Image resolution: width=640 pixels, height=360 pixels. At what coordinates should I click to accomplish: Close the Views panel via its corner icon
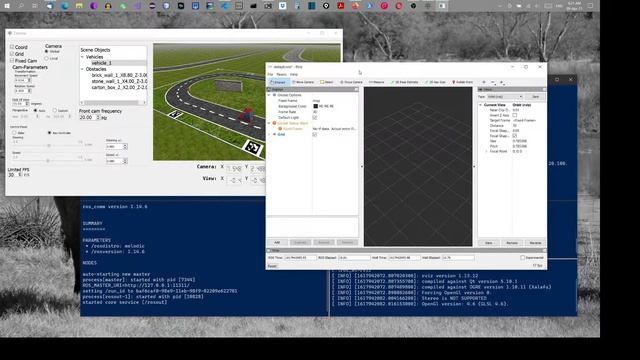[544, 89]
